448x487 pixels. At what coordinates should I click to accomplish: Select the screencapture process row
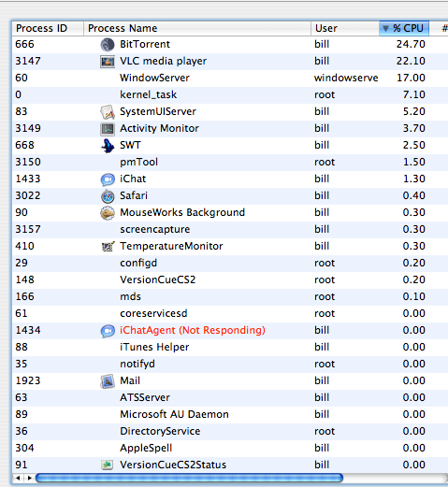pos(230,229)
